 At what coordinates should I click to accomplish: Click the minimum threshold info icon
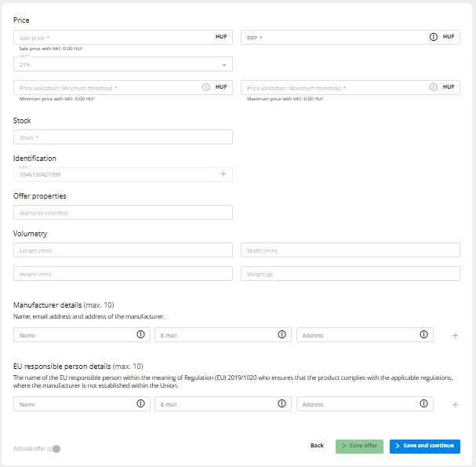tap(206, 87)
